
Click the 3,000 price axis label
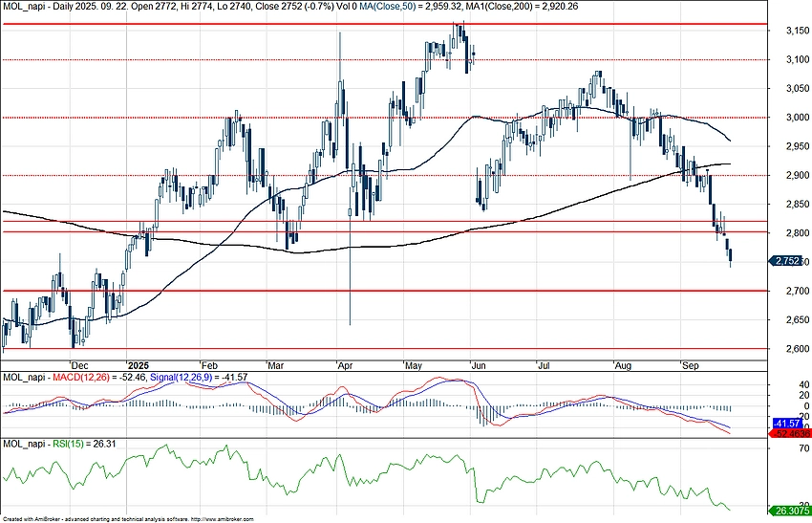pos(787,118)
